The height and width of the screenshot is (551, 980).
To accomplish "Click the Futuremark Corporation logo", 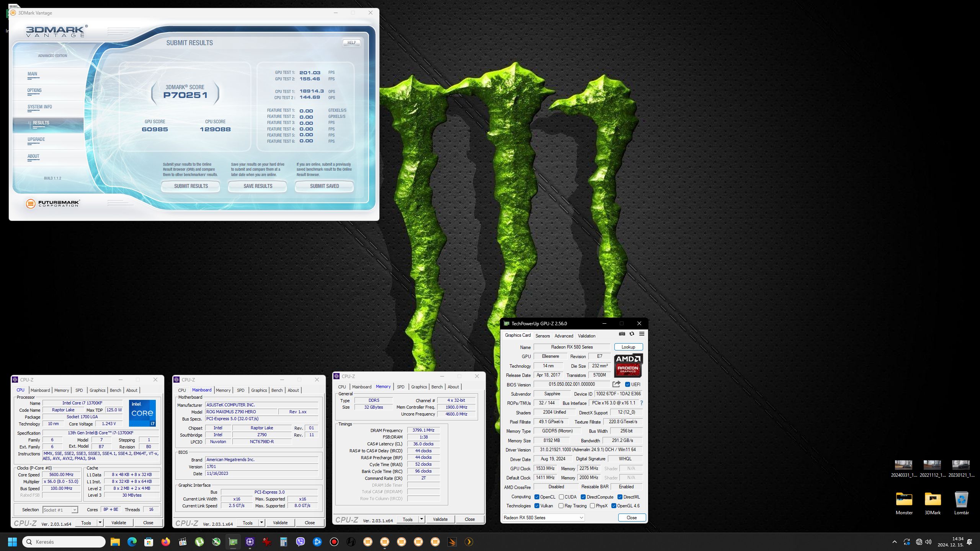I will pyautogui.click(x=53, y=203).
